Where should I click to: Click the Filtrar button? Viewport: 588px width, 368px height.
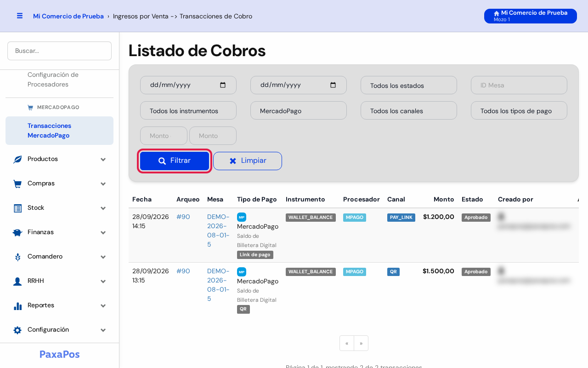click(175, 161)
